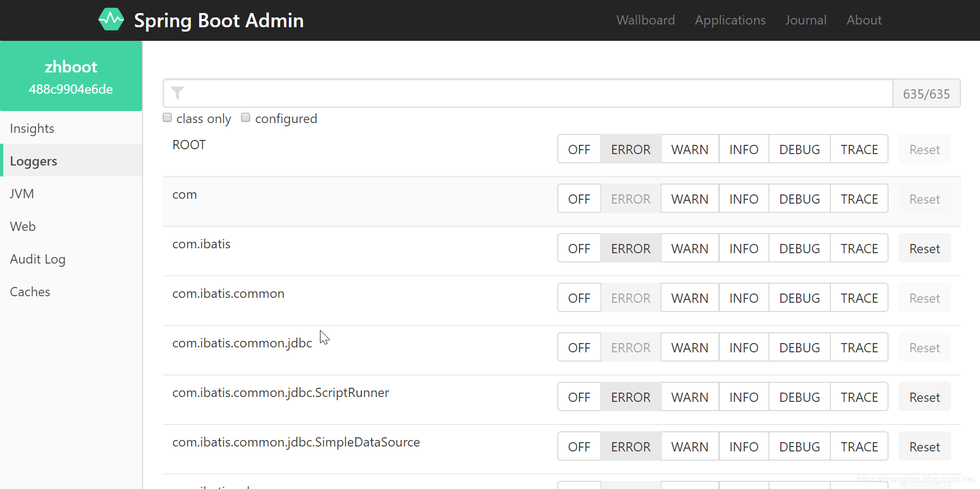The height and width of the screenshot is (489, 980).
Task: Open the Wallboard menu item
Action: (645, 20)
